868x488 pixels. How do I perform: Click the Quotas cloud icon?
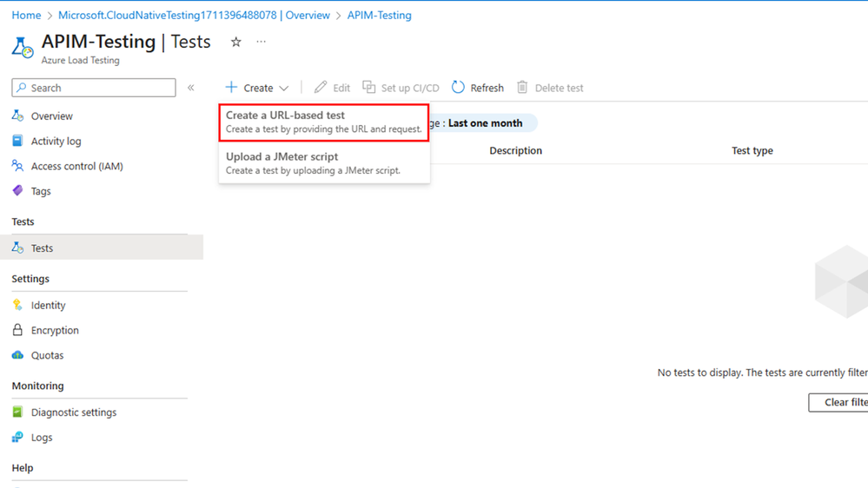[17, 354]
